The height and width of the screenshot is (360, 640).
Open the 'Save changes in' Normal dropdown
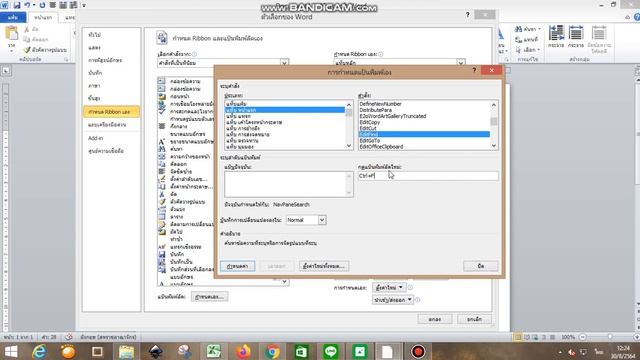[x=322, y=220]
